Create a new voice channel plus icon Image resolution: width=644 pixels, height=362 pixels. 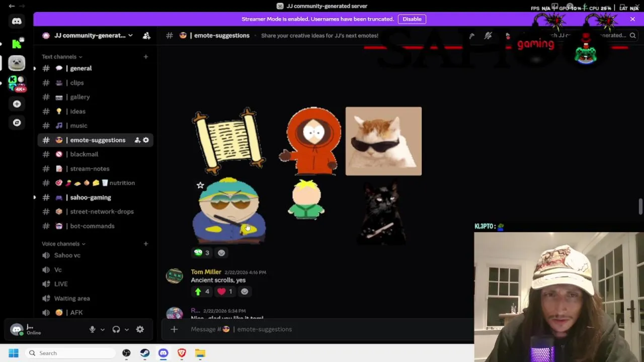click(x=146, y=244)
